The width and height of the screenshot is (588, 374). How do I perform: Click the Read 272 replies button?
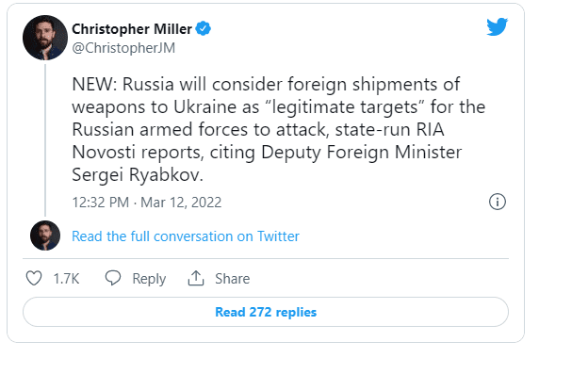(266, 312)
